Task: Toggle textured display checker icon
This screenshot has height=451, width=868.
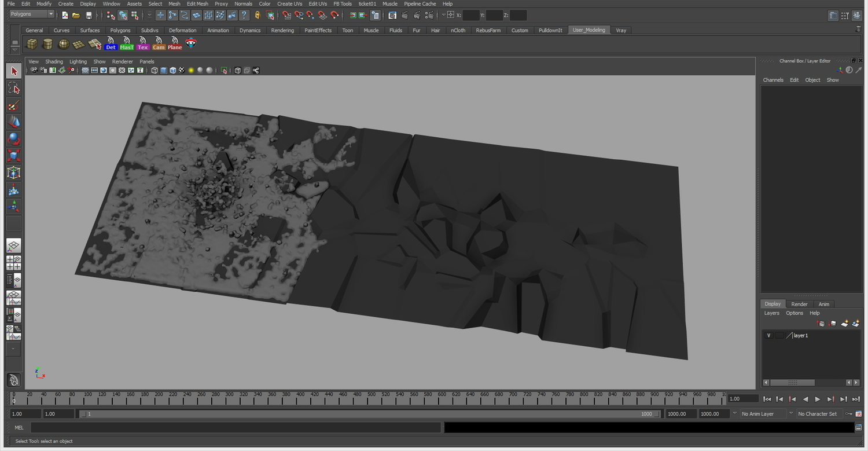Action: [x=182, y=71]
